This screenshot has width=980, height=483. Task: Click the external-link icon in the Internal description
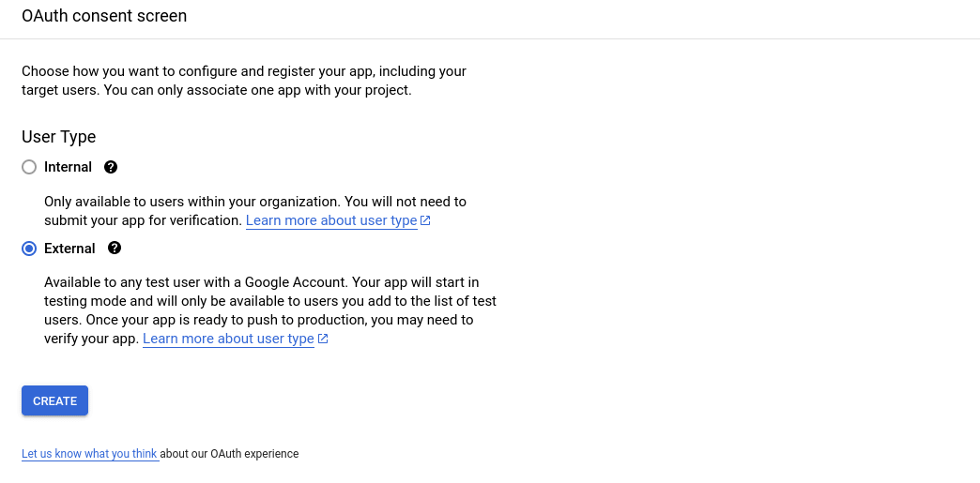click(425, 220)
